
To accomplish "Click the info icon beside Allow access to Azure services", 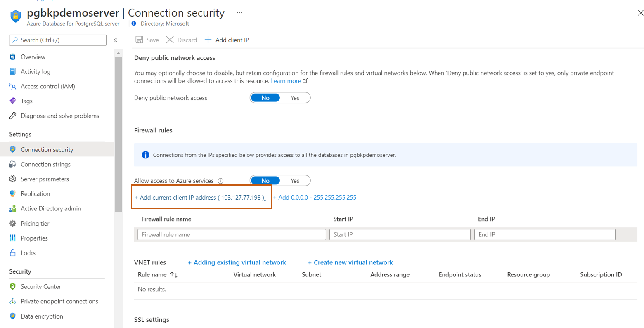I will point(220,181).
